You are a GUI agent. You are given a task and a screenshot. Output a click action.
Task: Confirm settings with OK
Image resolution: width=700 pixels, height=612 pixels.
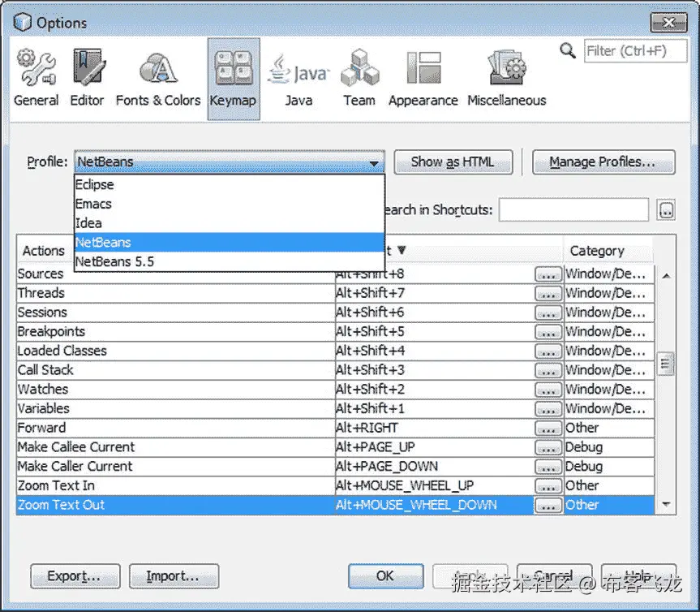pos(385,576)
